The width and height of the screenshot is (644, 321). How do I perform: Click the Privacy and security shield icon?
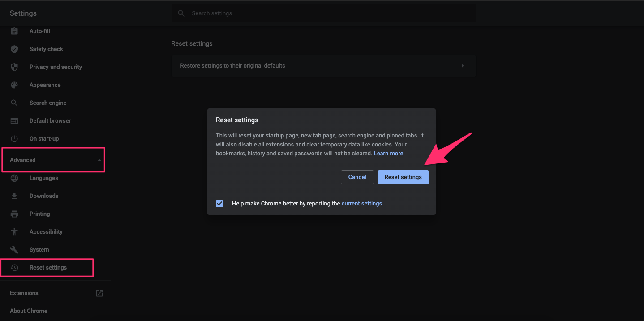tap(14, 67)
